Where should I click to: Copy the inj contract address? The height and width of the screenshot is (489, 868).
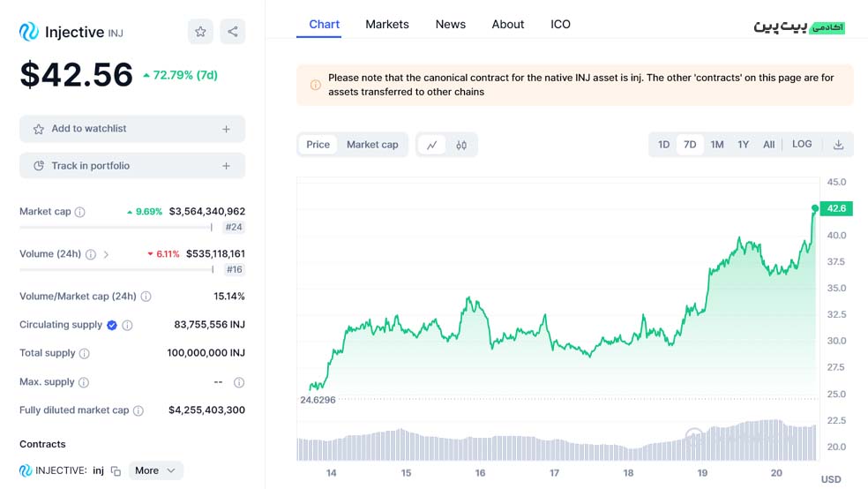pos(116,470)
